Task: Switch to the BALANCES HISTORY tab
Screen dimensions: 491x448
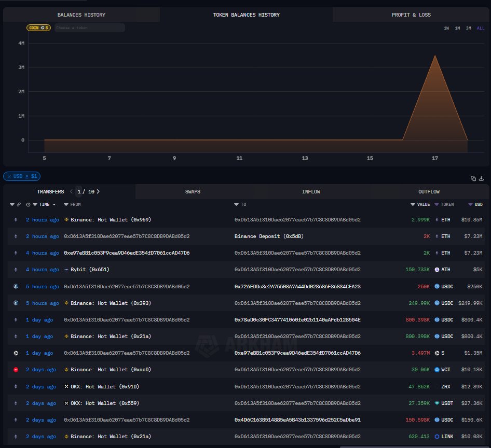Action: (x=81, y=15)
